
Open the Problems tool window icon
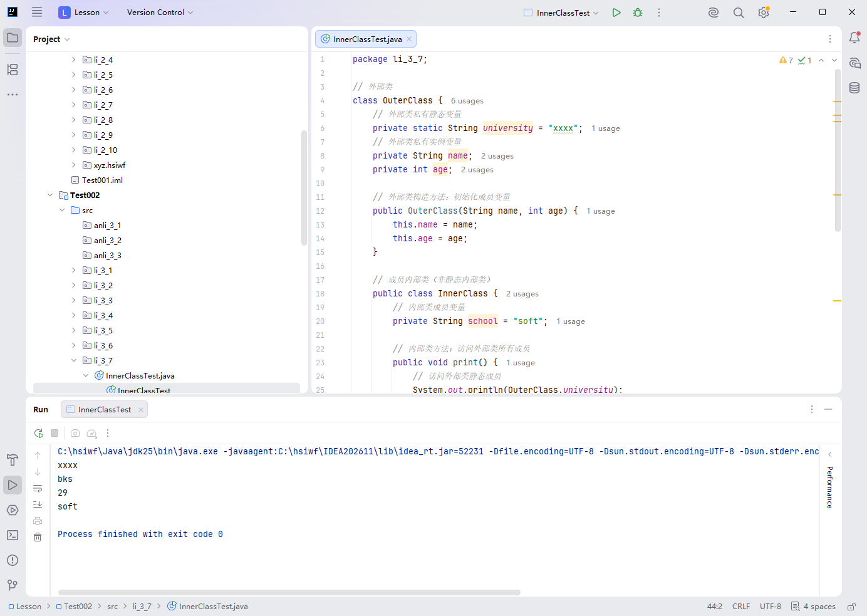(13, 560)
